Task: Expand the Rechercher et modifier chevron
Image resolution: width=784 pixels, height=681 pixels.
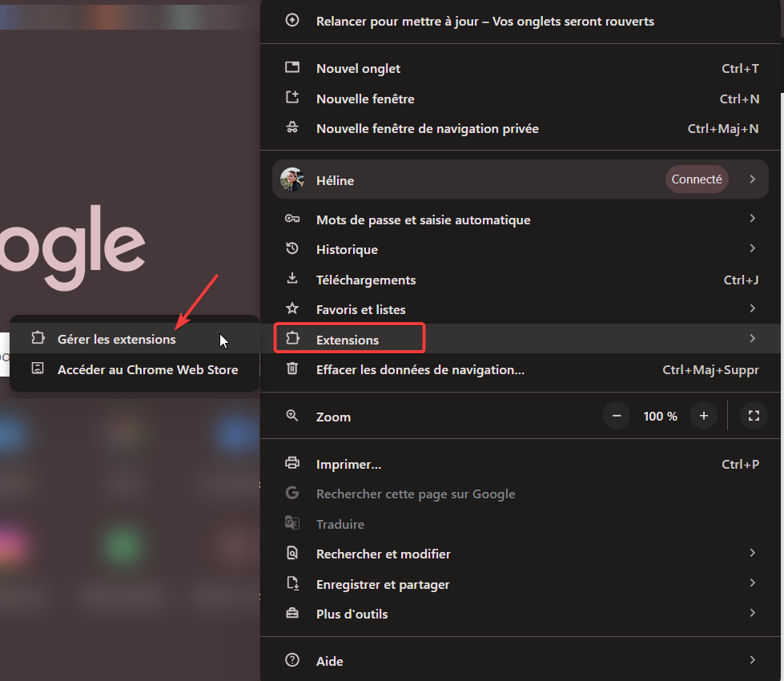Action: pos(753,552)
